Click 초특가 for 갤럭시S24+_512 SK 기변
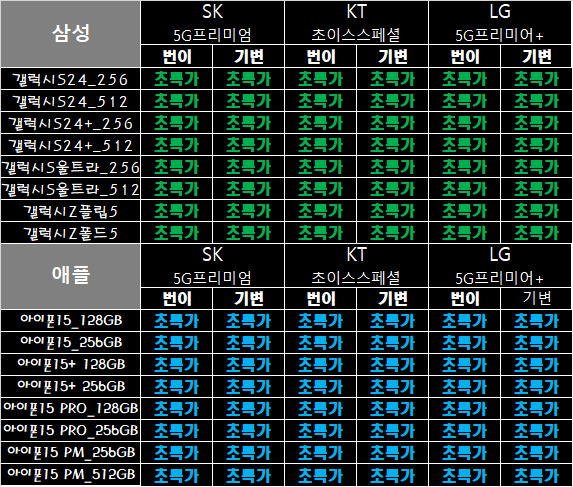This screenshot has width=573, height=487. click(x=248, y=145)
